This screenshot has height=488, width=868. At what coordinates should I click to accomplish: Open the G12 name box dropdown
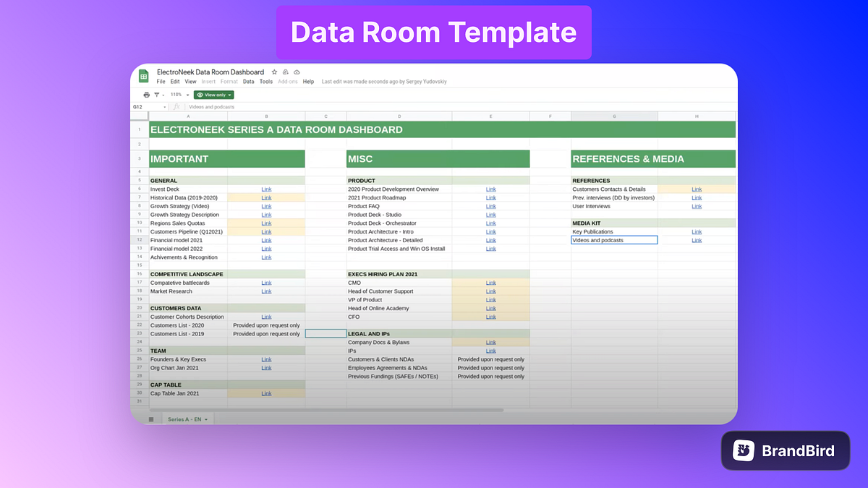pyautogui.click(x=165, y=107)
